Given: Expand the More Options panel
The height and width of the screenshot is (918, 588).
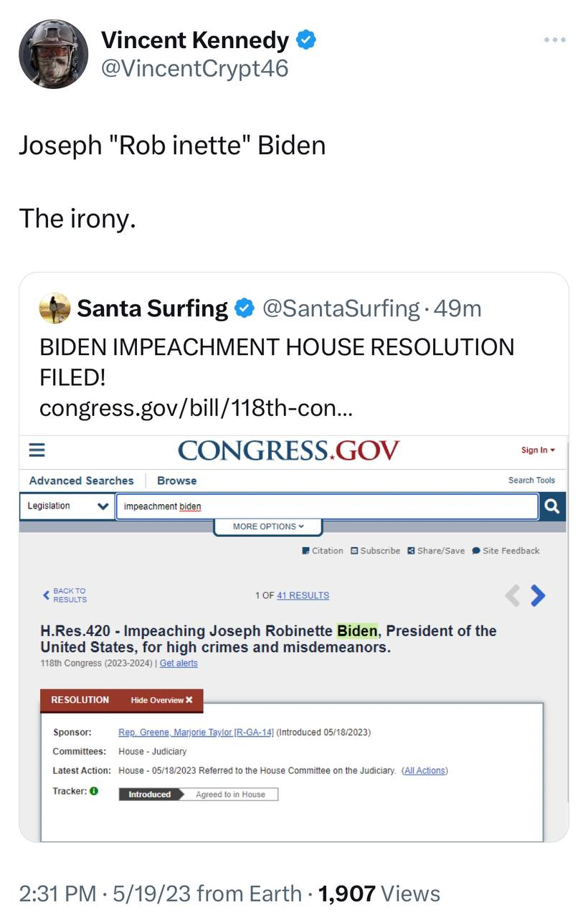Looking at the screenshot, I should pyautogui.click(x=268, y=526).
